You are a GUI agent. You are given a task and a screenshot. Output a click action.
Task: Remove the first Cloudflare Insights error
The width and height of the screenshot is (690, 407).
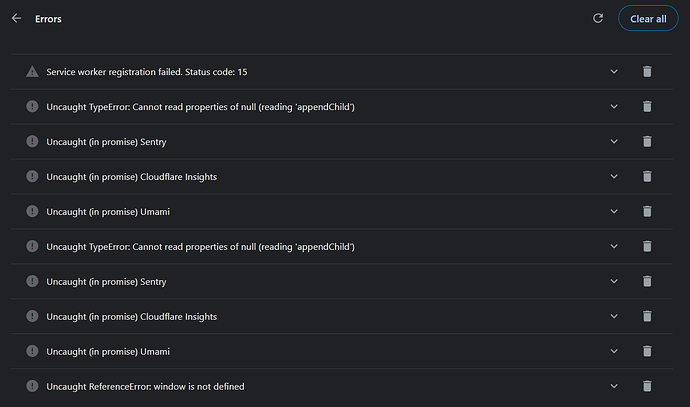[x=647, y=177]
